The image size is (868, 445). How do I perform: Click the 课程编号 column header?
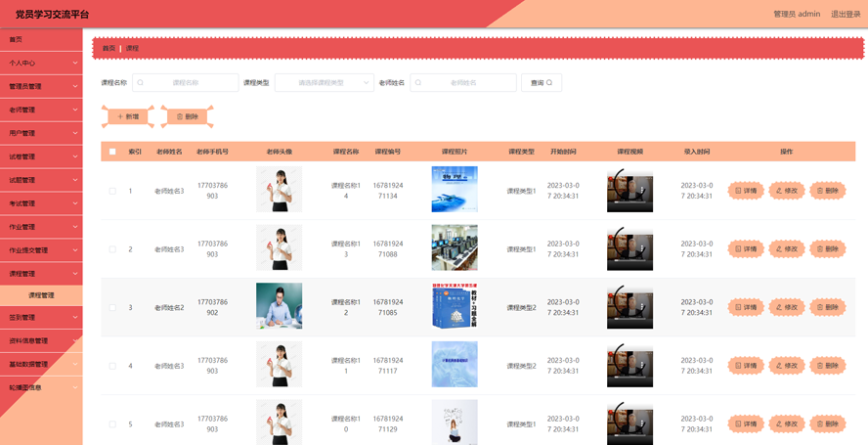[387, 152]
